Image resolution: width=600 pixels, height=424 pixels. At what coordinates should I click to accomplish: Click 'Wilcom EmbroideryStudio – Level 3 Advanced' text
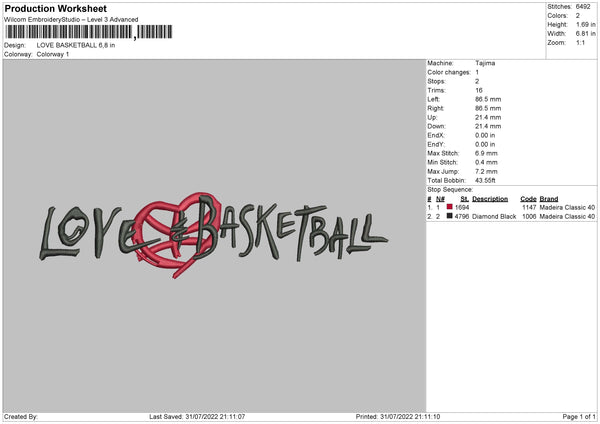click(x=71, y=20)
